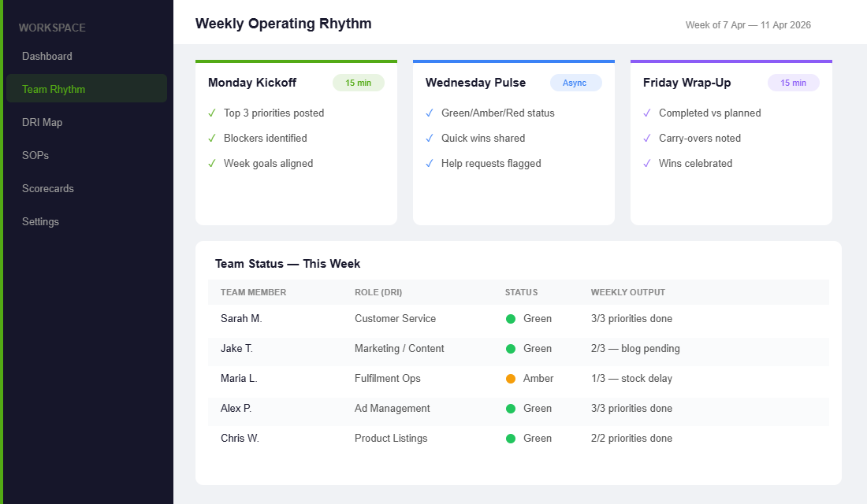Select the checkmark next to "Help requests flagged"

429,163
